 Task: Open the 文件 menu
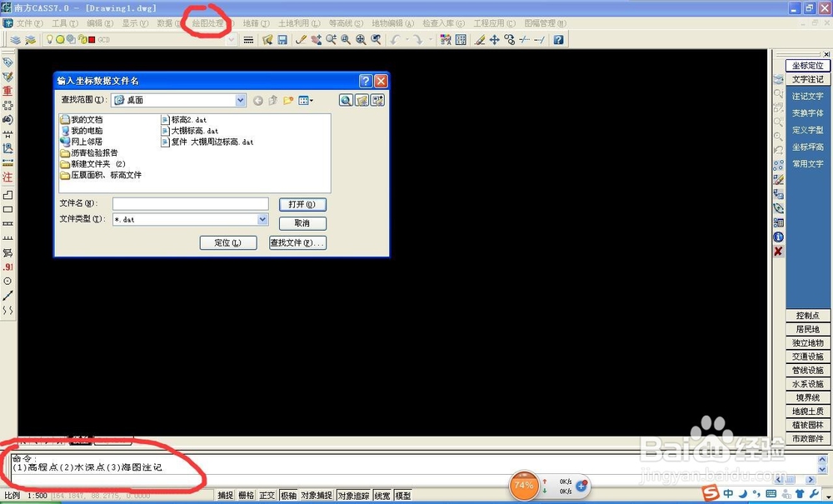[29, 23]
